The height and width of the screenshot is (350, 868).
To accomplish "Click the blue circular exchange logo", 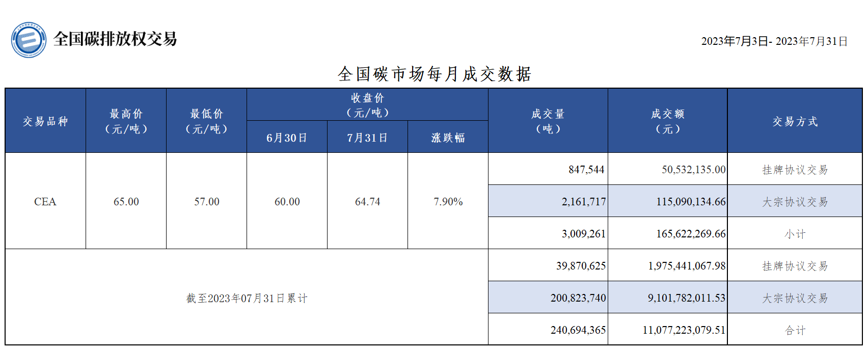I will pos(29,40).
